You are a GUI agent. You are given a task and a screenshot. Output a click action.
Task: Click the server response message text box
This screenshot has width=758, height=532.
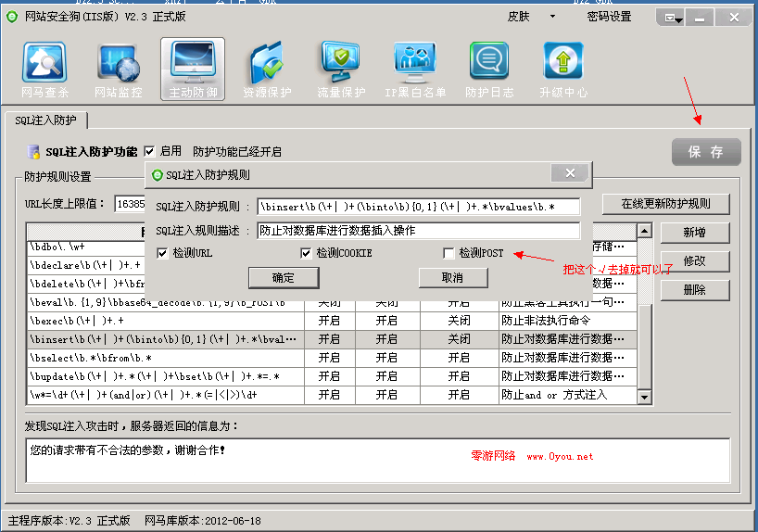click(x=377, y=461)
